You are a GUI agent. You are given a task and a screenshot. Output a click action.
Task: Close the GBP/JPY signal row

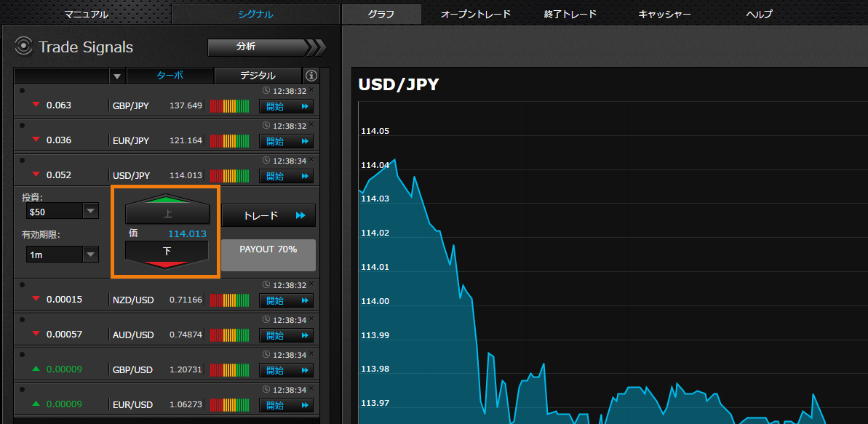click(311, 89)
